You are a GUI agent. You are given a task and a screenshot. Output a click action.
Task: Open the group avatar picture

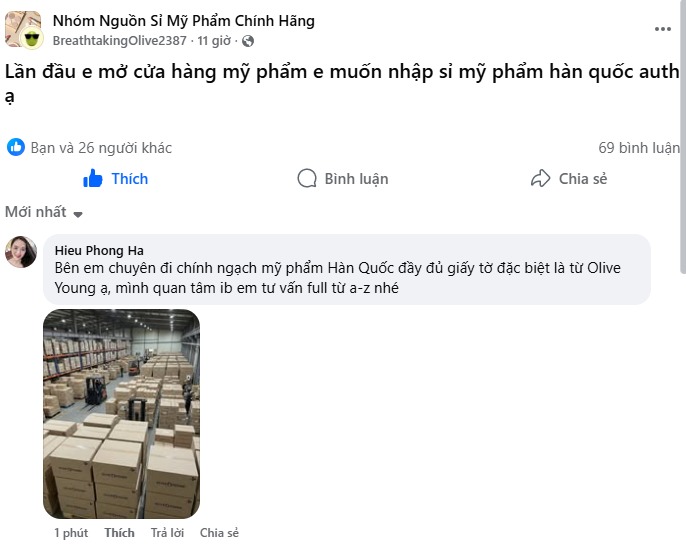(x=23, y=30)
